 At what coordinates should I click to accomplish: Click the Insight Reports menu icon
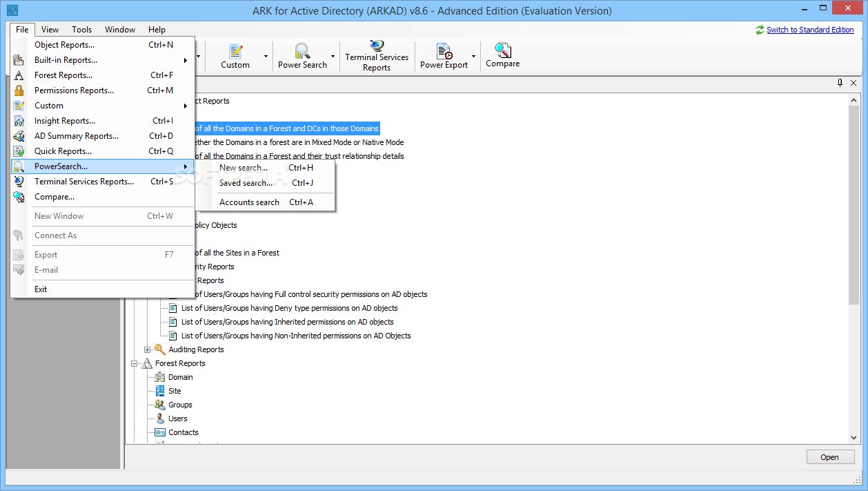19,121
